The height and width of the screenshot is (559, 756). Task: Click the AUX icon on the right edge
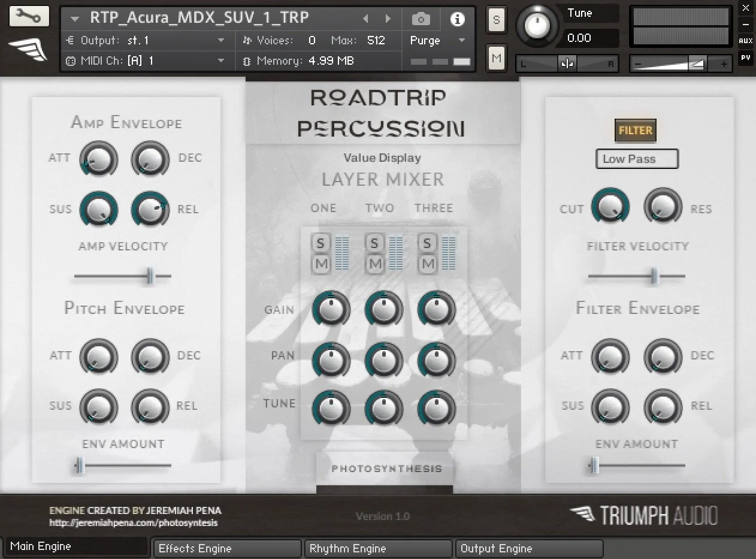[x=746, y=40]
